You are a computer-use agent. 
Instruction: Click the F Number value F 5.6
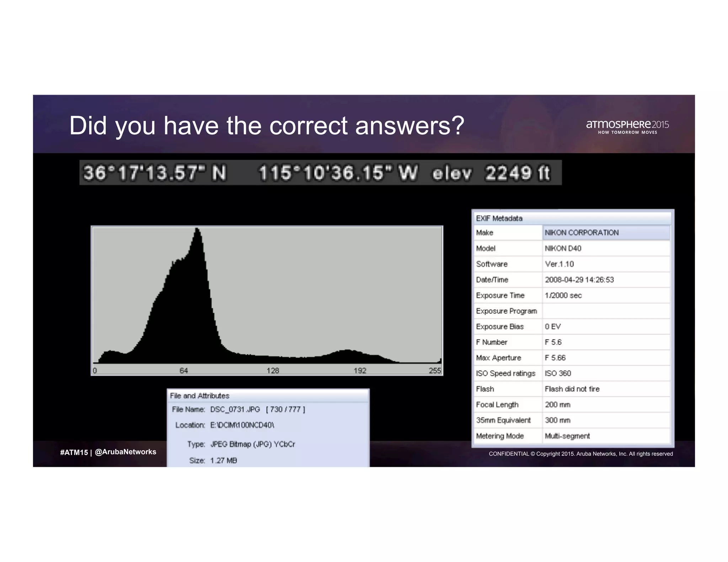point(553,342)
